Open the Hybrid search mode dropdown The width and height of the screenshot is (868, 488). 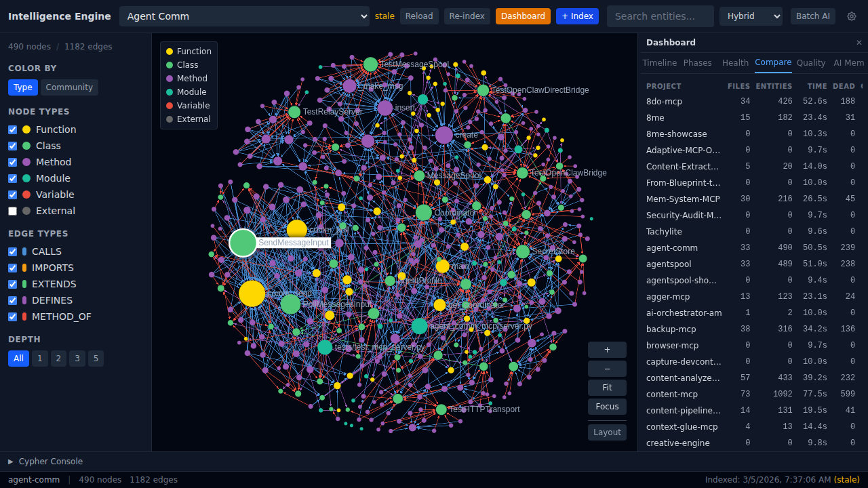click(751, 16)
